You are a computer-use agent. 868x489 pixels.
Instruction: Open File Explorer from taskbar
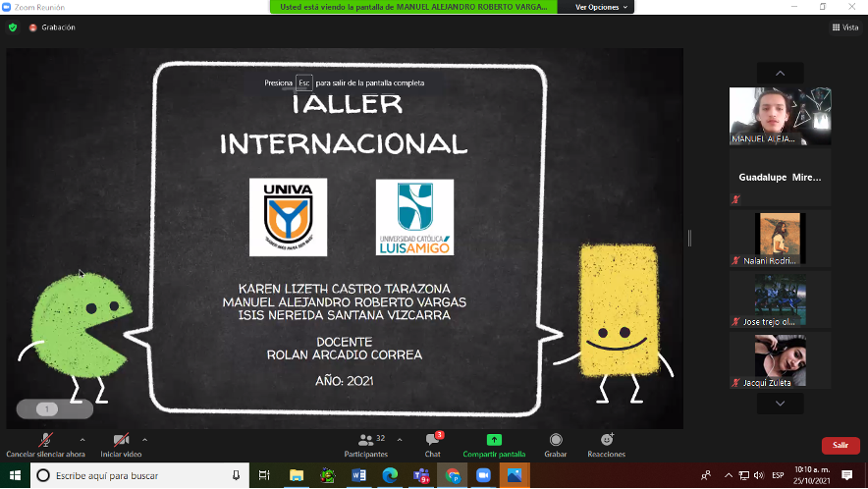297,475
